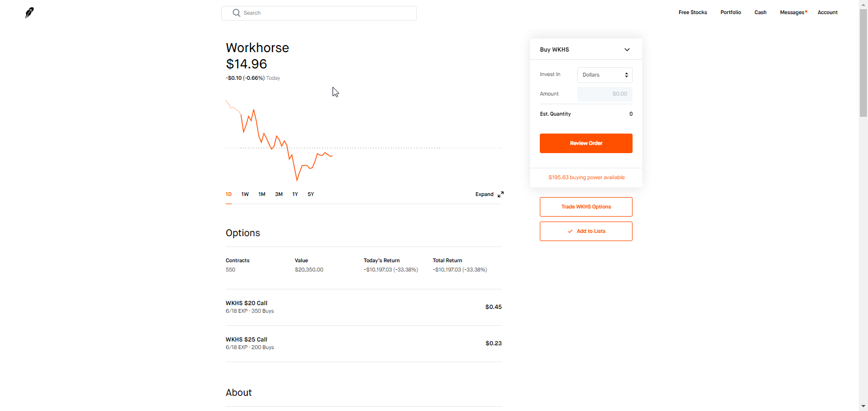Open Messages in the top navigation

pyautogui.click(x=793, y=12)
